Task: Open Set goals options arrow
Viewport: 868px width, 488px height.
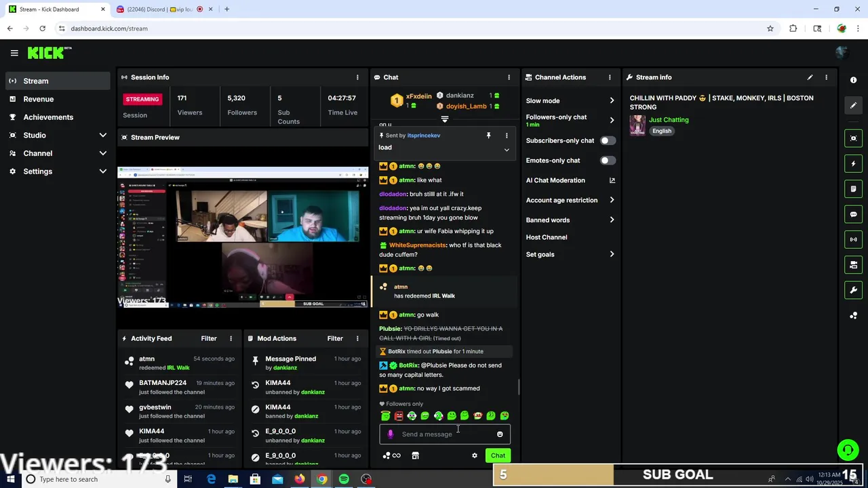Action: (612, 254)
